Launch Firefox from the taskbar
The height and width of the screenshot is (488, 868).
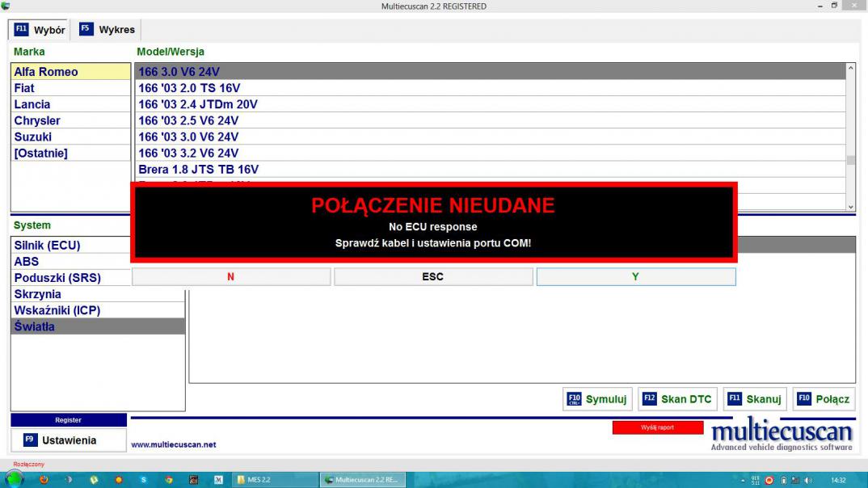tap(44, 480)
